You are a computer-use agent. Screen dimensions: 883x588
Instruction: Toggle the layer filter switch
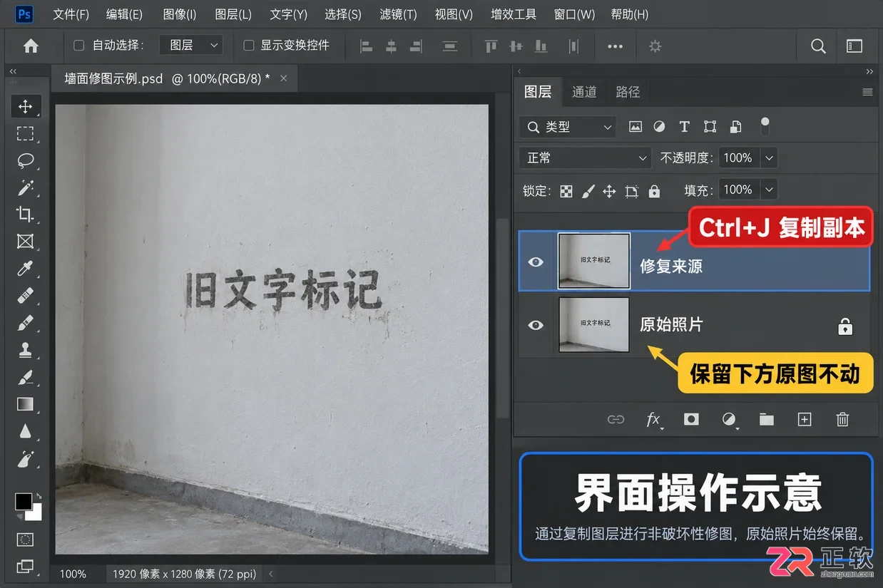coord(765,127)
